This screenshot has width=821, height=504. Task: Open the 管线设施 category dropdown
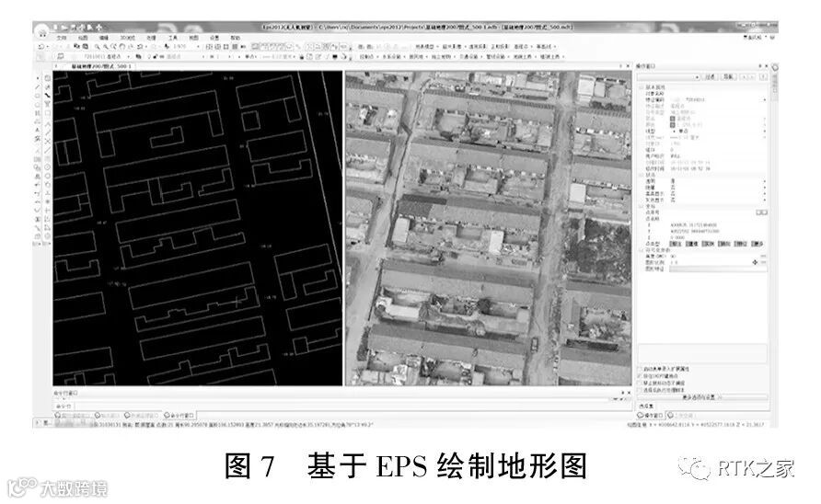(x=496, y=56)
